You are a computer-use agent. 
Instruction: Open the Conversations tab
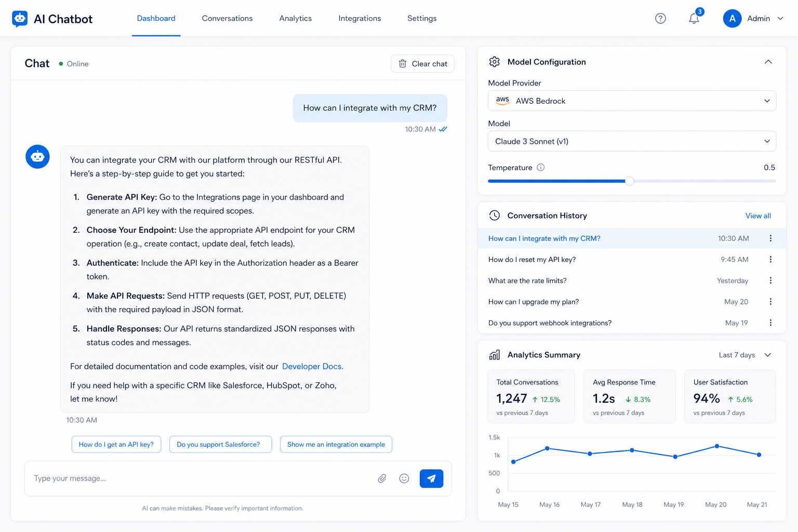227,19
